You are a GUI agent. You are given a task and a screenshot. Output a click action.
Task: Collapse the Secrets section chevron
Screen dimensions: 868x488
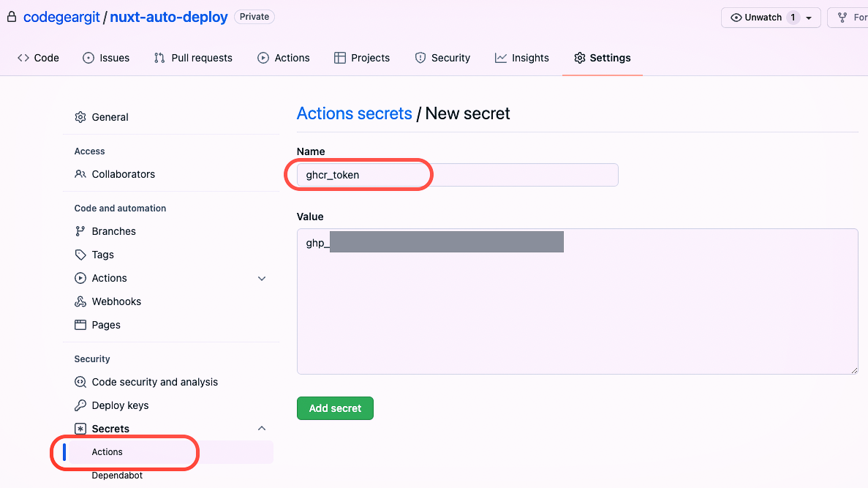[x=262, y=428]
